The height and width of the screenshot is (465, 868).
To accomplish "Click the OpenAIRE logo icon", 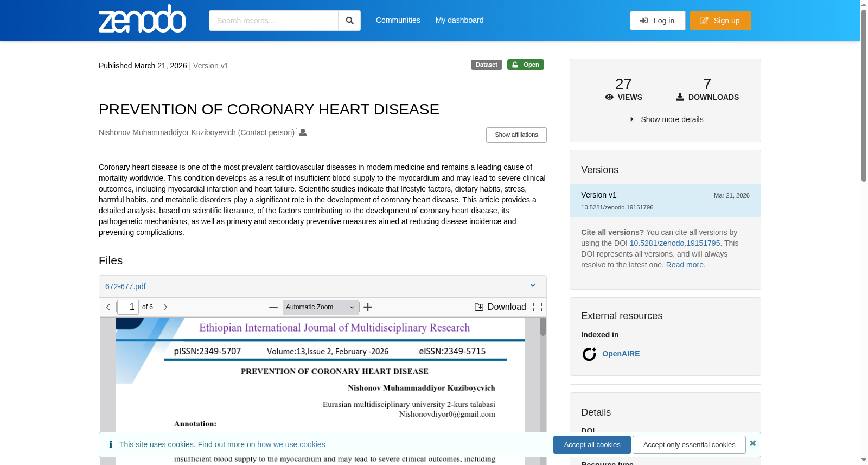I will pyautogui.click(x=589, y=354).
